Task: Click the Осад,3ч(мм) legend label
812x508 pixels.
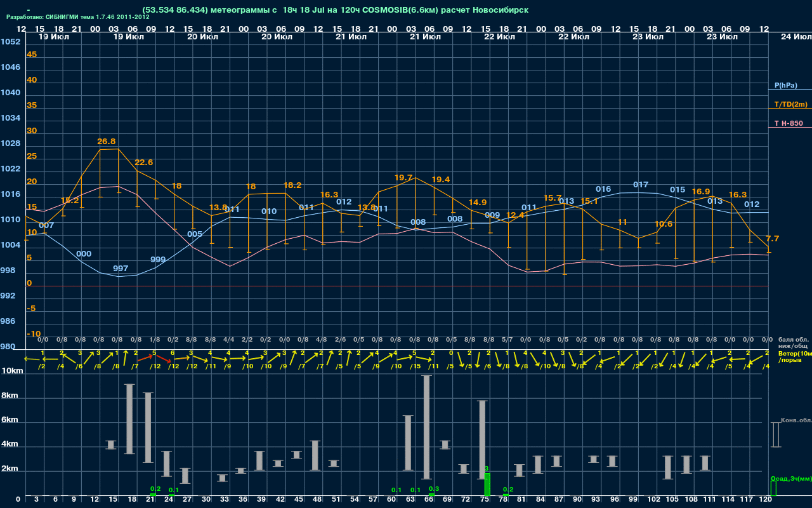Action: 791,478
